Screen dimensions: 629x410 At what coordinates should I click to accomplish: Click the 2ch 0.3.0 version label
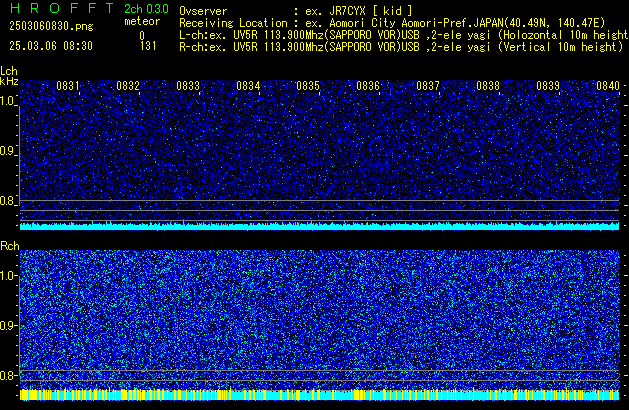[146, 8]
